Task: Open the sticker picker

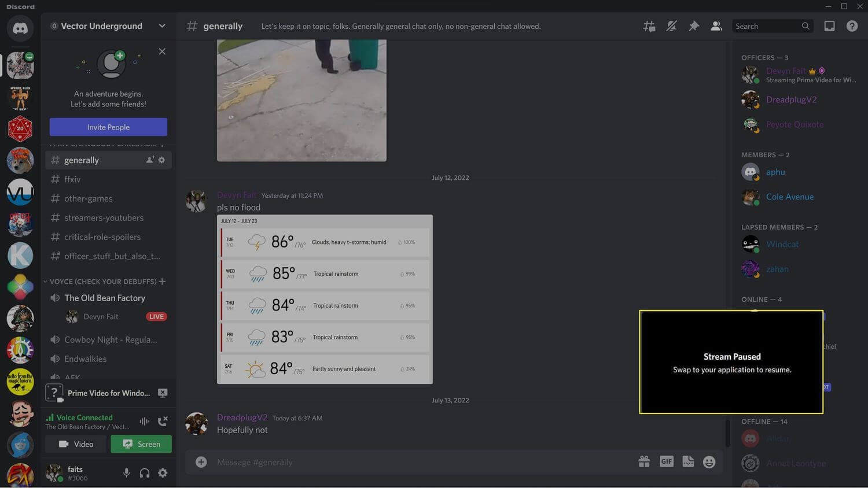Action: click(688, 461)
